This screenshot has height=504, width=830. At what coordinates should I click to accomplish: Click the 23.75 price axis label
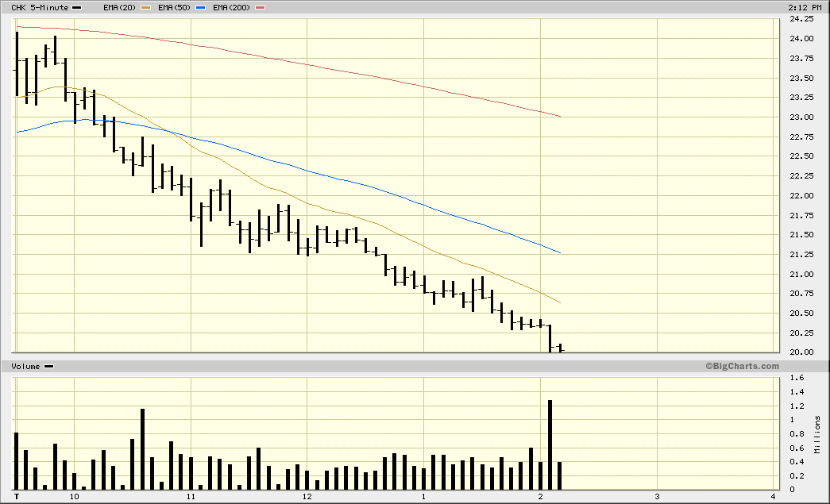[x=801, y=58]
